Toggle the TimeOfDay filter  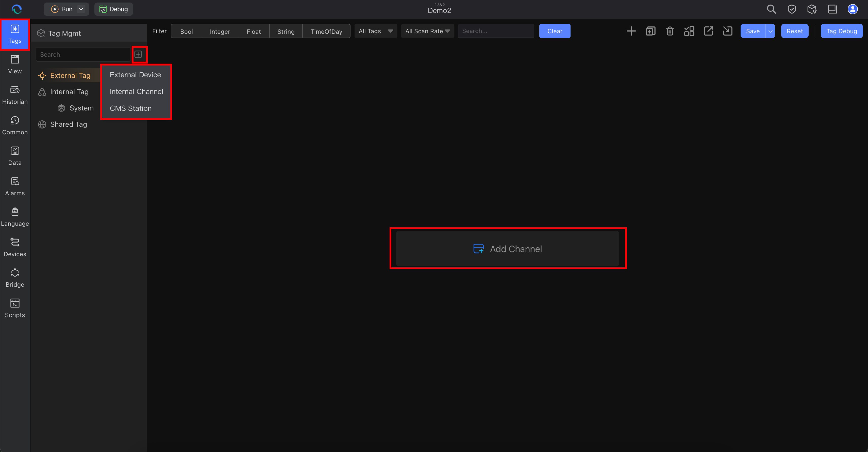(x=326, y=31)
